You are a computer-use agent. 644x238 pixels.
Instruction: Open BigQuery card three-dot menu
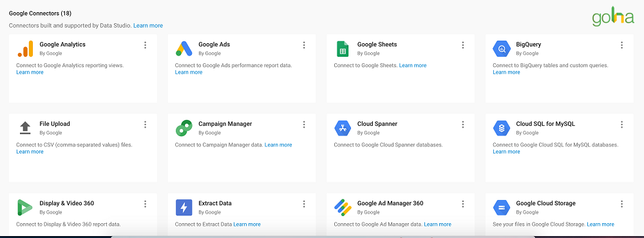[x=622, y=45]
